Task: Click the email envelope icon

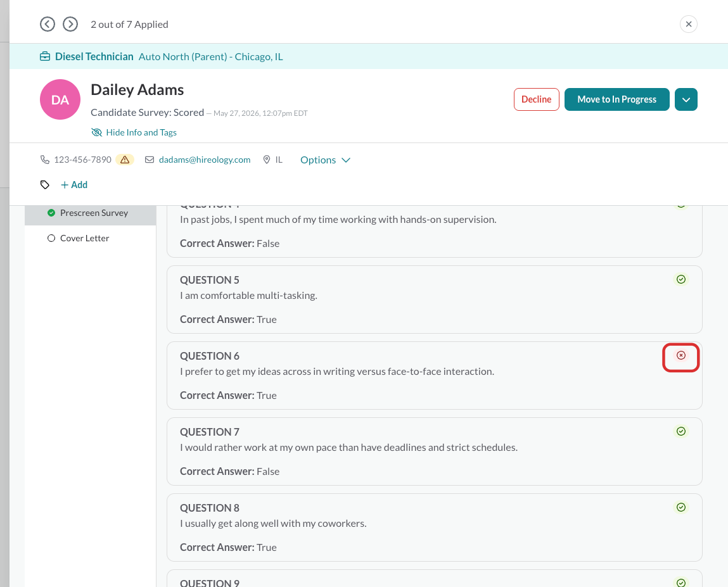Action: (150, 160)
